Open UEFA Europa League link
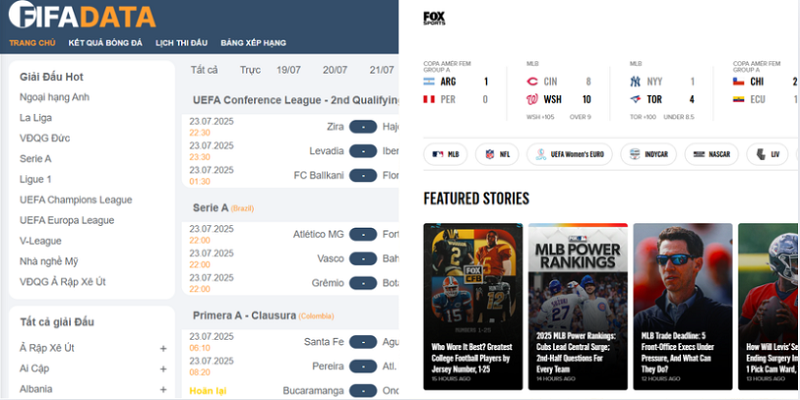Viewport: 800px width, 400px height. point(67,220)
